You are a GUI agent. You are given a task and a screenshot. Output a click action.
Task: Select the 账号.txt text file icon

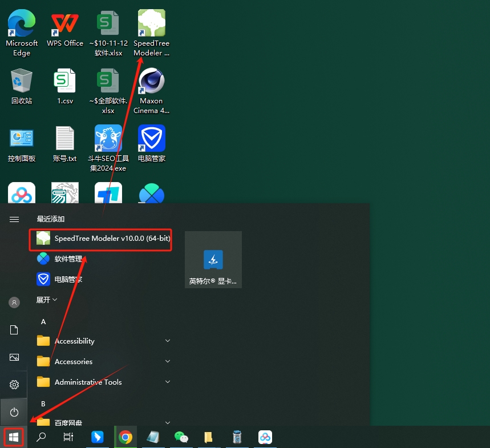coord(65,144)
